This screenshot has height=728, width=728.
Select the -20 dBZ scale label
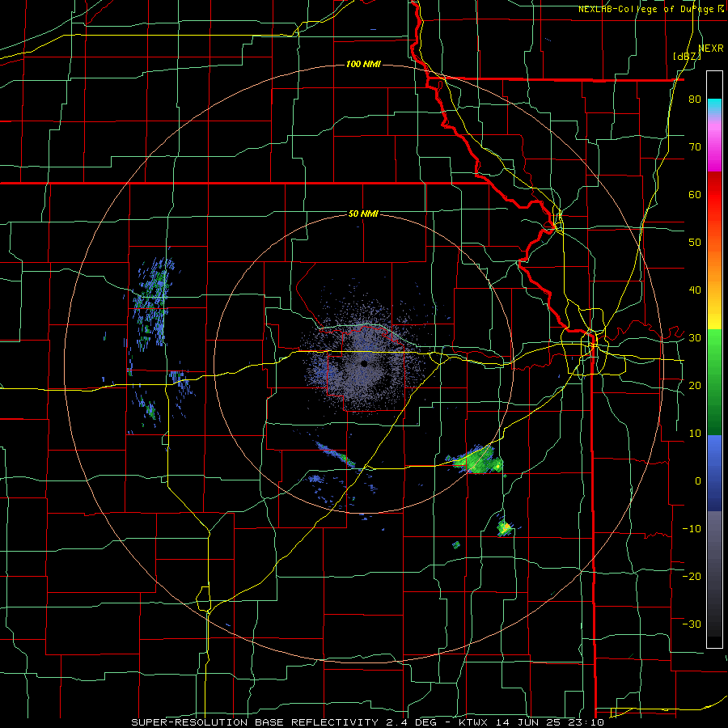point(692,576)
